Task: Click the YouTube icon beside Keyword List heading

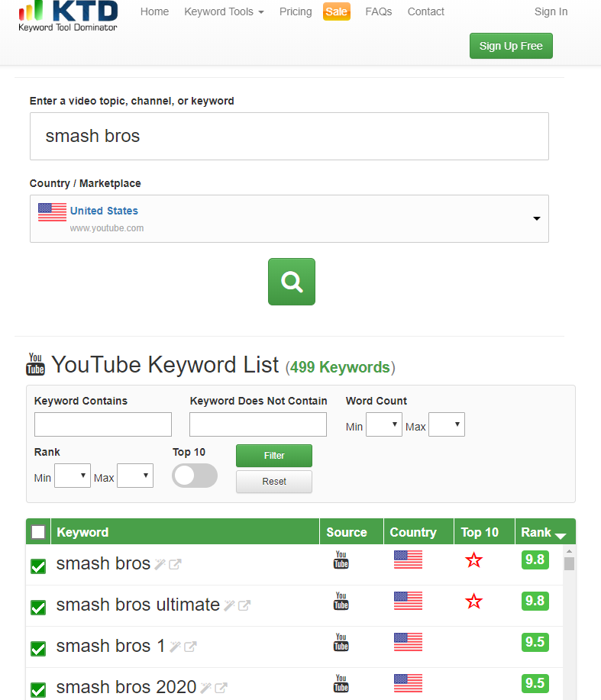Action: pyautogui.click(x=35, y=364)
